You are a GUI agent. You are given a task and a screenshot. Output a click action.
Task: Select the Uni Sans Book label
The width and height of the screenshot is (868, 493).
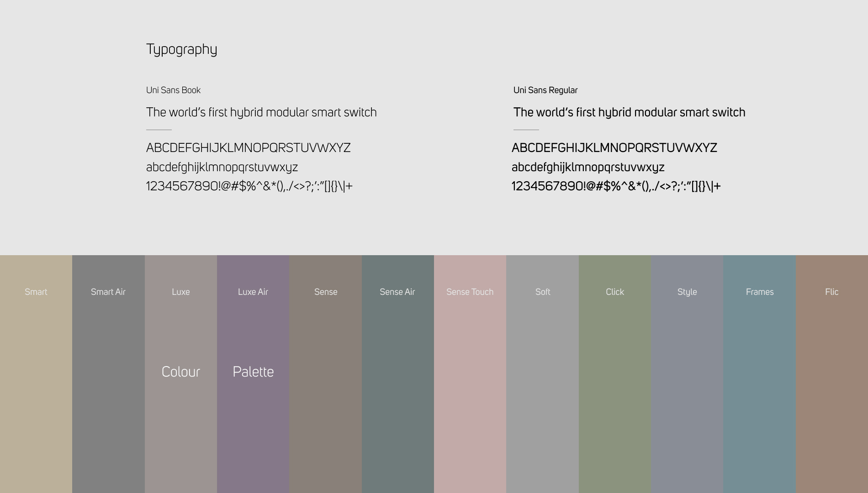point(173,90)
